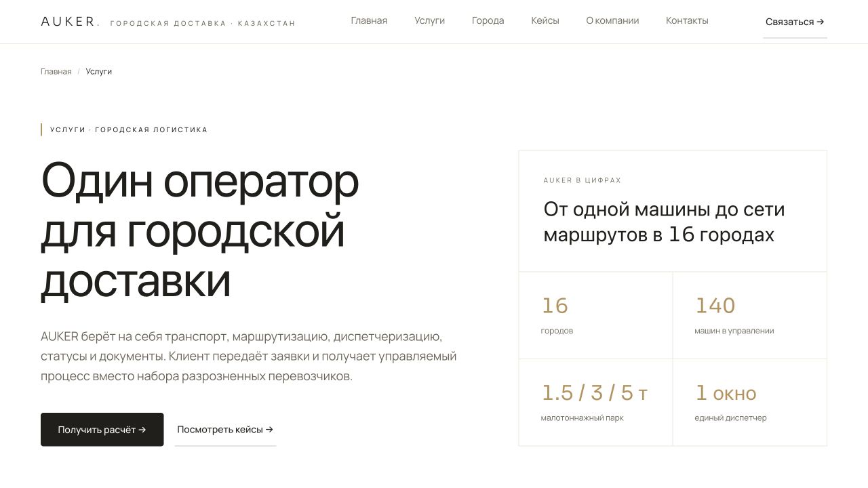Click the 16 городов stat cell

tap(595, 315)
